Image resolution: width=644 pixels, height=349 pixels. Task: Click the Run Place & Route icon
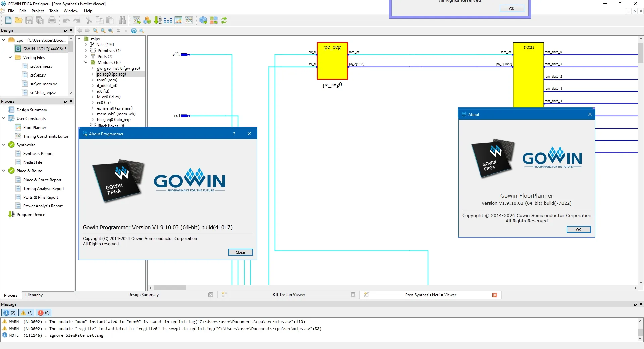coord(214,20)
